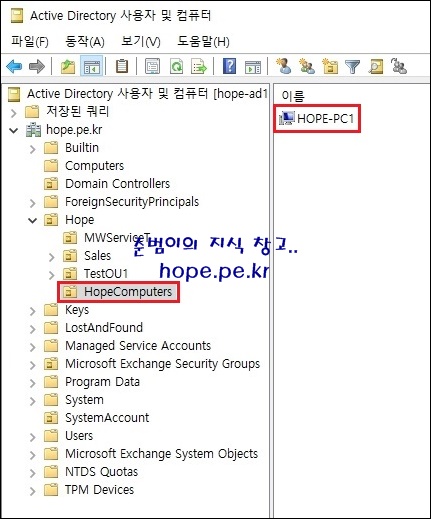Select the HopeComputers OU
Image resolution: width=431 pixels, height=519 pixels.
point(128,292)
